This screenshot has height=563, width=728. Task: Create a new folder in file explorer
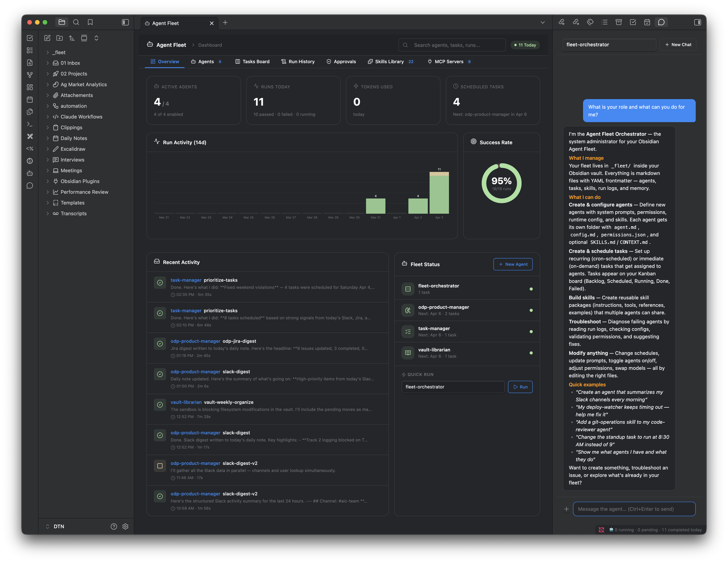pos(59,38)
